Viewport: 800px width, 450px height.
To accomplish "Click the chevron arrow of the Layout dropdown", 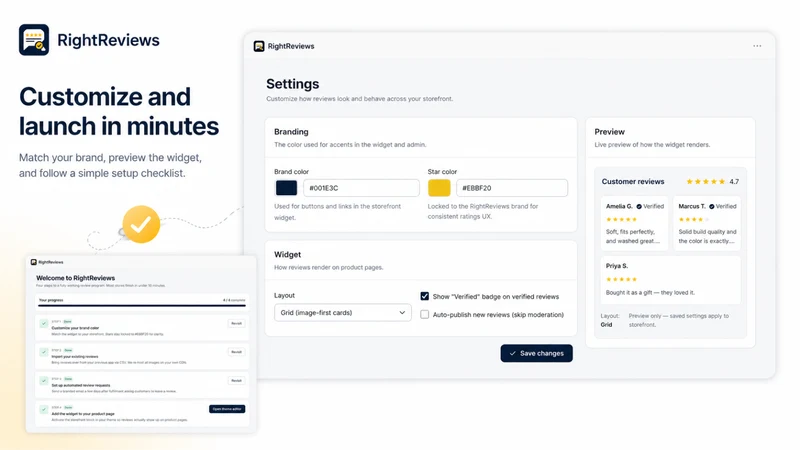I will coord(402,313).
